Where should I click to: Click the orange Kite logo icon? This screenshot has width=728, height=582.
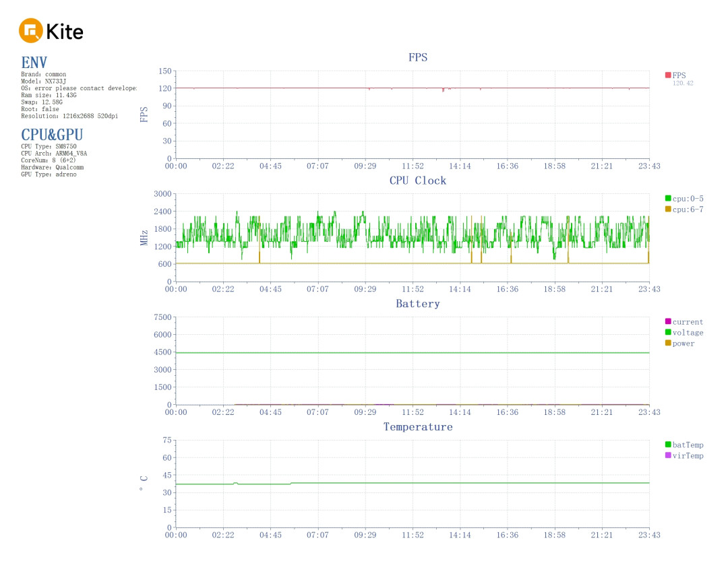click(30, 30)
